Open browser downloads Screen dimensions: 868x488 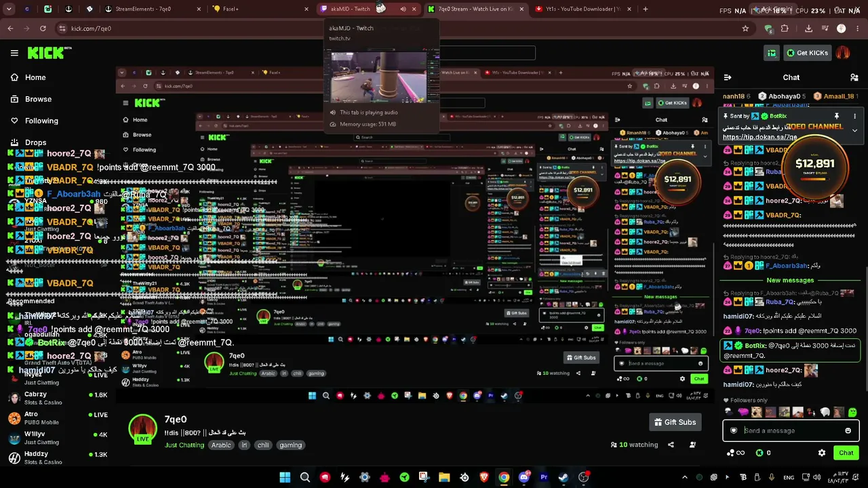(x=808, y=28)
